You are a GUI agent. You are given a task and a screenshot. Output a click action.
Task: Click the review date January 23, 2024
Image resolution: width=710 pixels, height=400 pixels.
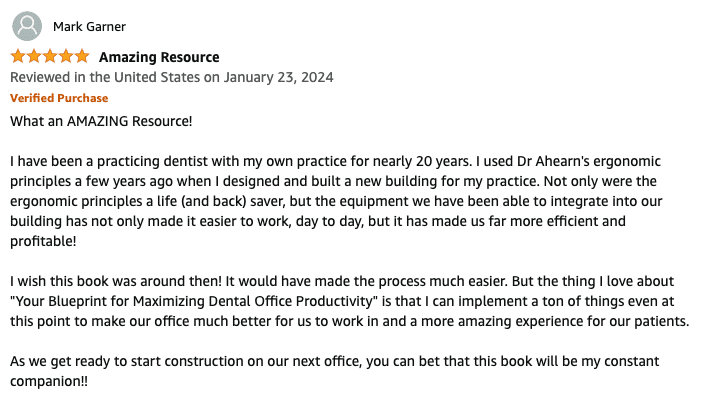click(x=279, y=77)
